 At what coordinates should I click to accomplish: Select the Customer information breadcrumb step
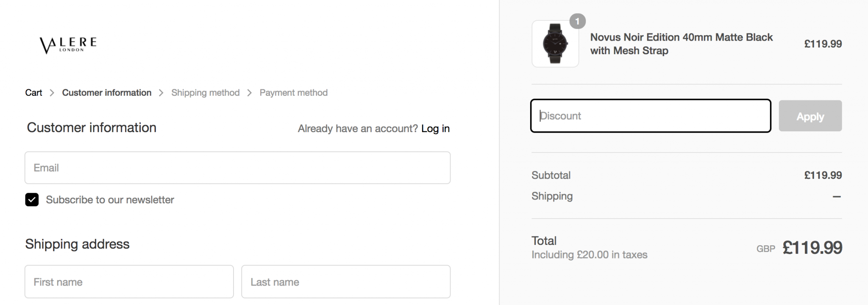(106, 93)
